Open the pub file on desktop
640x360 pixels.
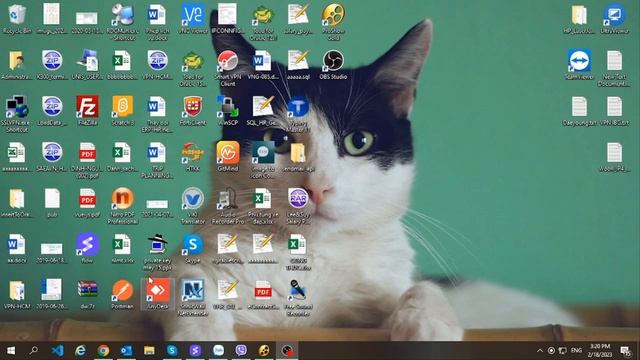(x=52, y=202)
